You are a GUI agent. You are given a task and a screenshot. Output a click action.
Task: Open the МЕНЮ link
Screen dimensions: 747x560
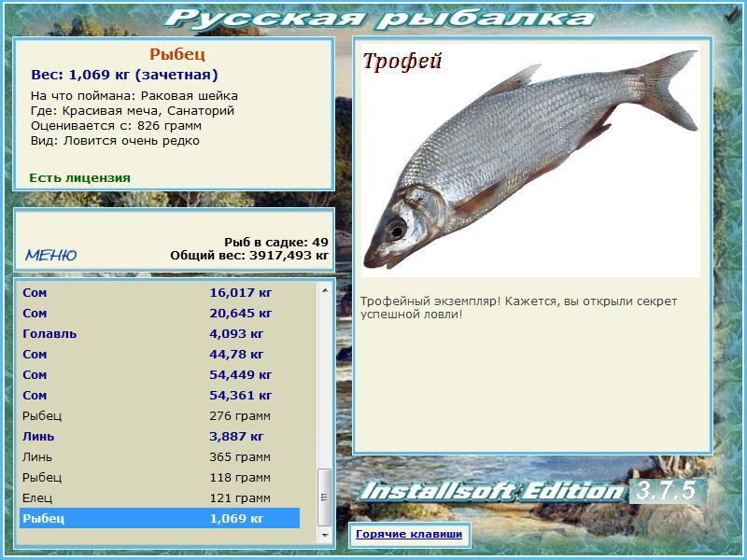coord(51,255)
